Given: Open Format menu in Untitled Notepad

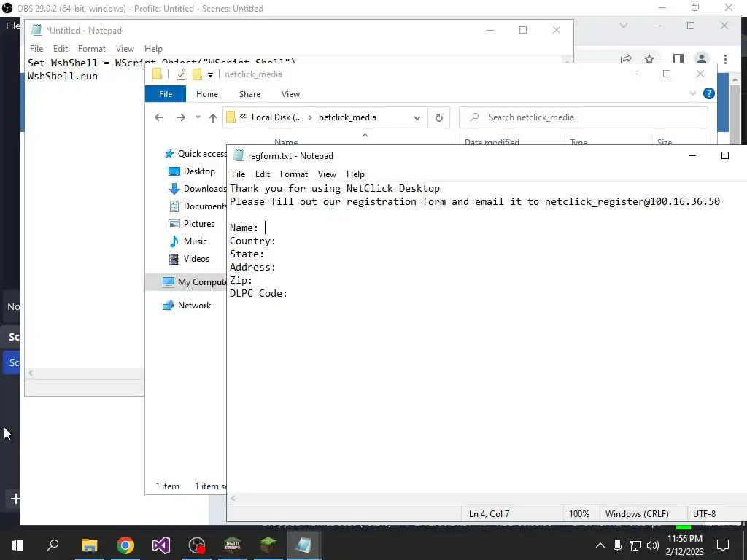Looking at the screenshot, I should coord(92,49).
